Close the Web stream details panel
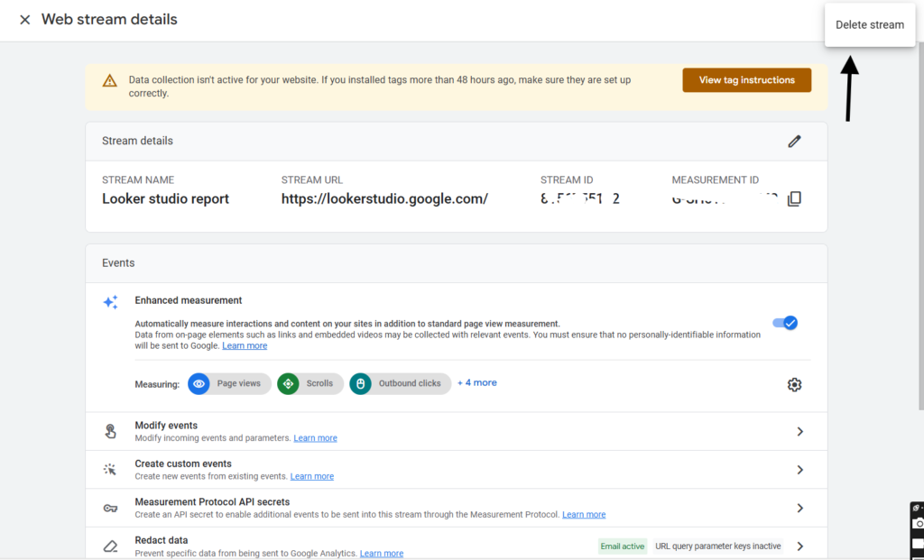This screenshot has width=924, height=560. [24, 20]
